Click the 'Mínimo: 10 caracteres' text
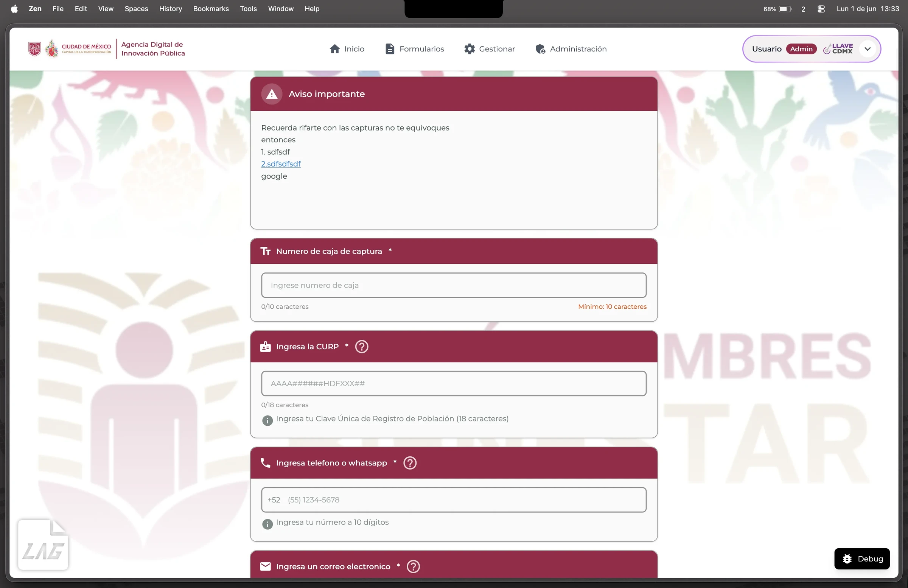The width and height of the screenshot is (908, 588). tap(612, 306)
